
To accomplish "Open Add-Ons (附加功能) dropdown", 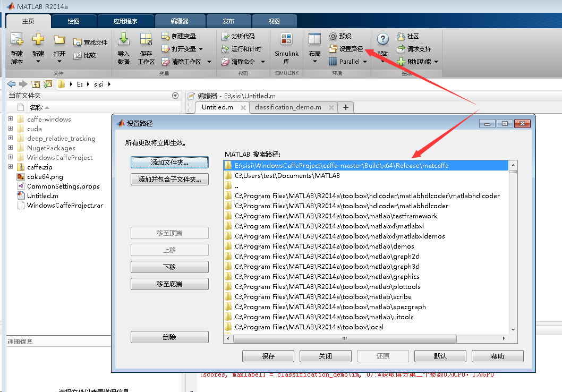I will tap(436, 62).
